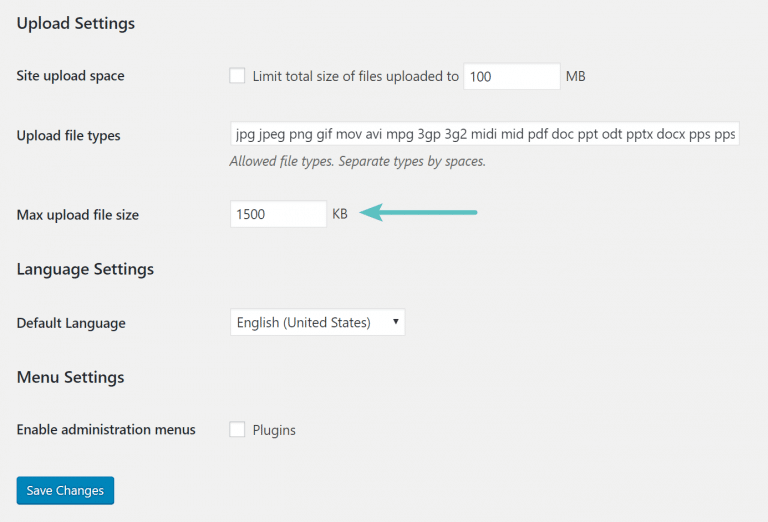Click the Menu Settings heading
Viewport: 768px width, 522px height.
[70, 377]
